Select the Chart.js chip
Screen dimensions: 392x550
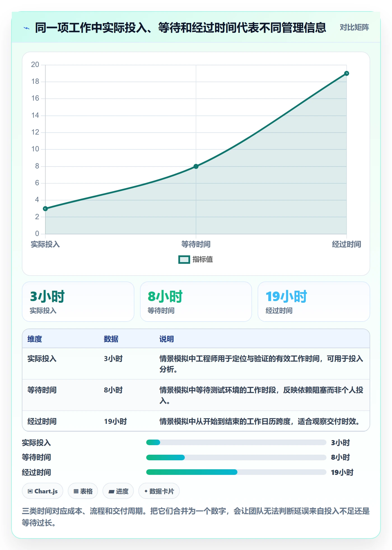tap(43, 491)
